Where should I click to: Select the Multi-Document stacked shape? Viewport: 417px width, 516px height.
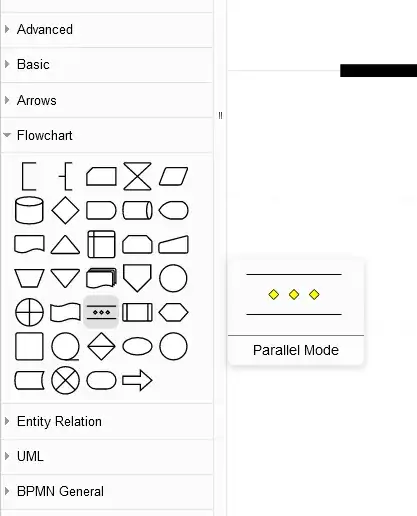click(101, 278)
